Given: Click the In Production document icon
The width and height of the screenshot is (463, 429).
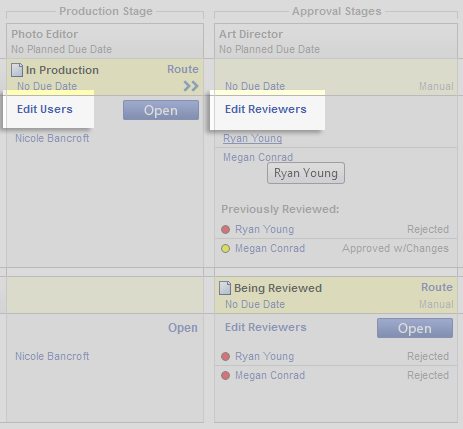Looking at the screenshot, I should click(17, 70).
